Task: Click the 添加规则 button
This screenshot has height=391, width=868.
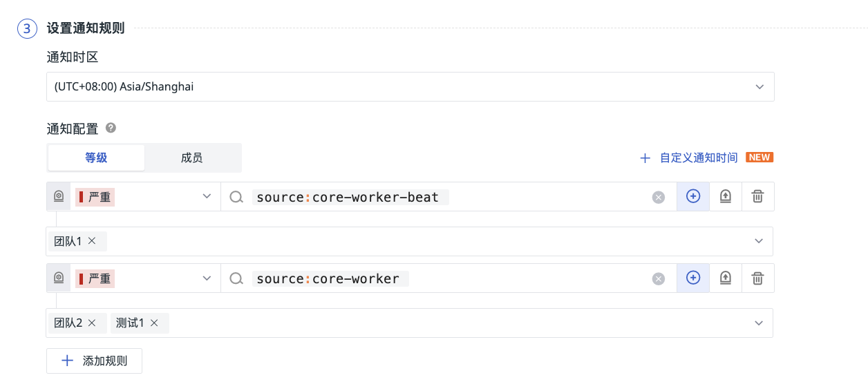Action: pos(95,361)
